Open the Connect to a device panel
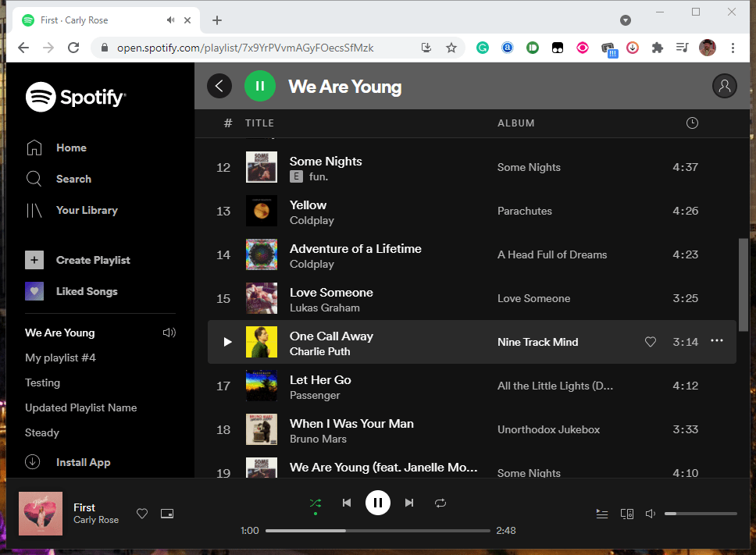 click(627, 514)
